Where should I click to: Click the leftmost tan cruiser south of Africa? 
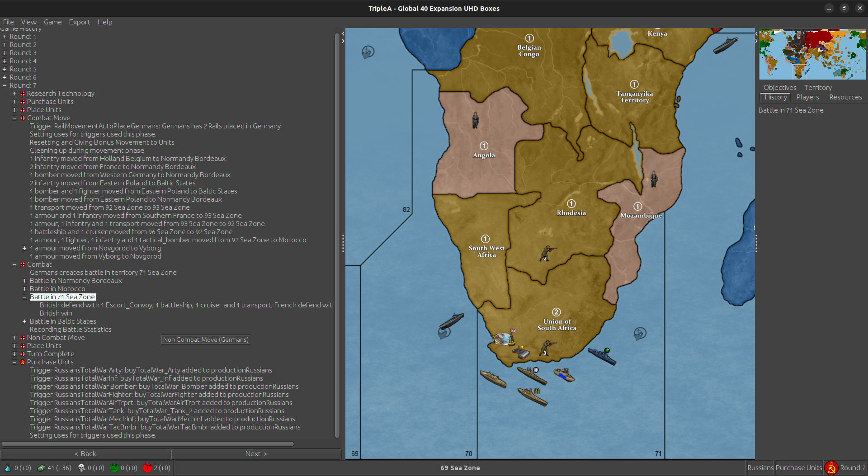(493, 378)
